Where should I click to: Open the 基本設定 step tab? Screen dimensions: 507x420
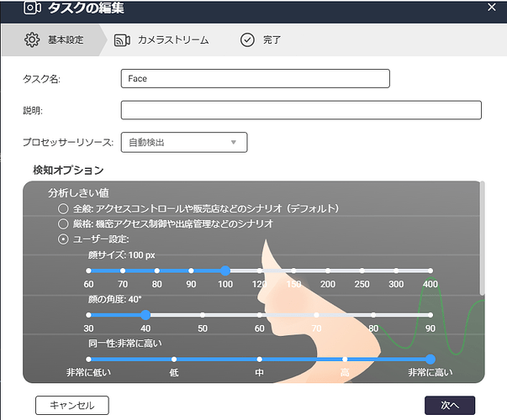click(53, 39)
